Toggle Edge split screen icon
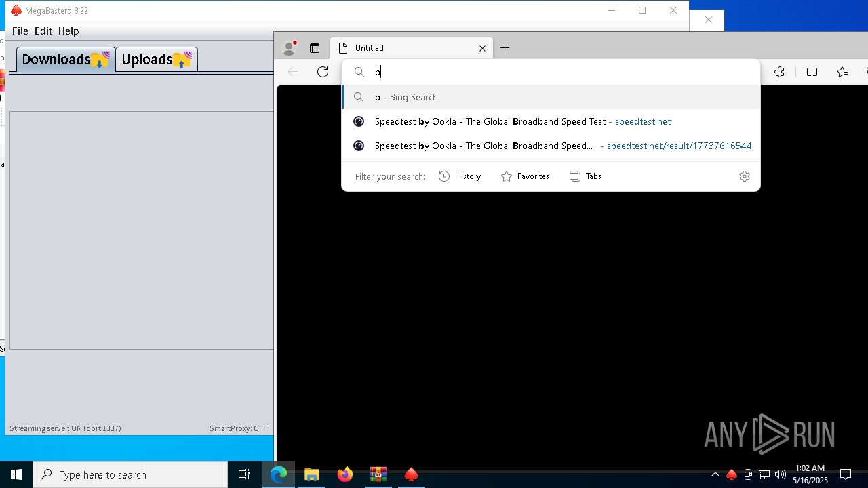 (812, 72)
